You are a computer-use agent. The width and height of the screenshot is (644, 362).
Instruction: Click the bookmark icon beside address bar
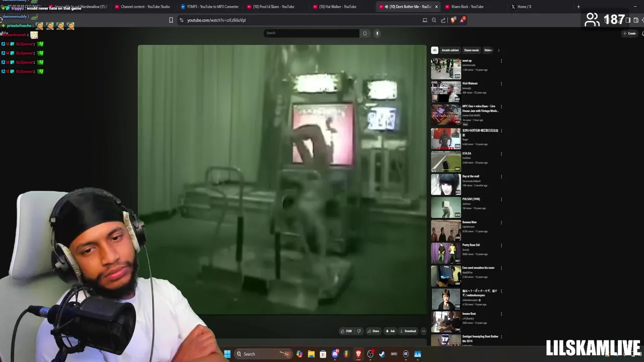(x=171, y=20)
